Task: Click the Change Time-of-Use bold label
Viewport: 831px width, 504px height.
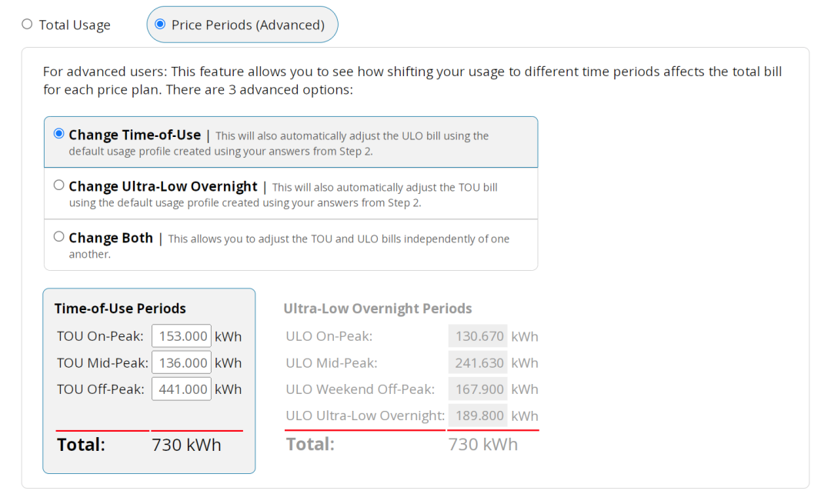Action: click(135, 135)
